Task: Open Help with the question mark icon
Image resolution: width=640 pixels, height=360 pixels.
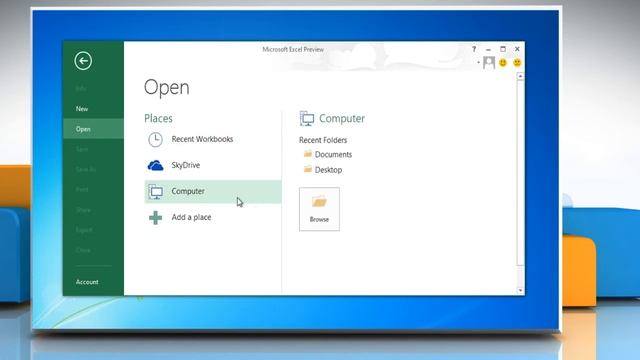Action: 474,49
